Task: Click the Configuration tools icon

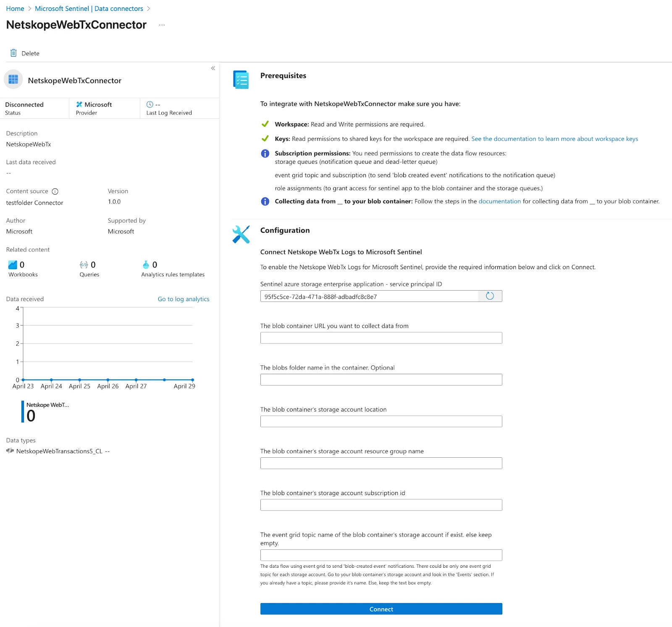Action: pyautogui.click(x=241, y=234)
